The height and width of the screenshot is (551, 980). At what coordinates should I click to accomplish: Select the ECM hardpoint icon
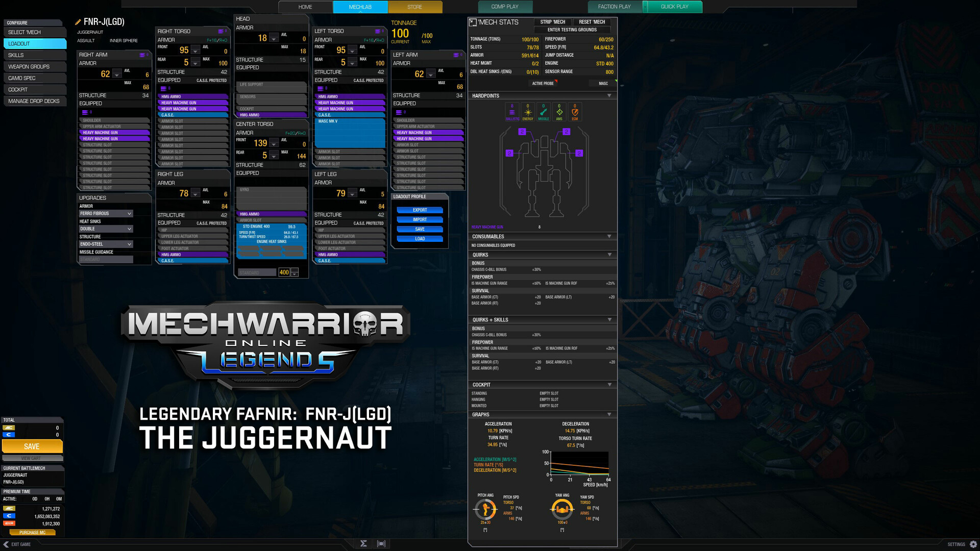(575, 111)
